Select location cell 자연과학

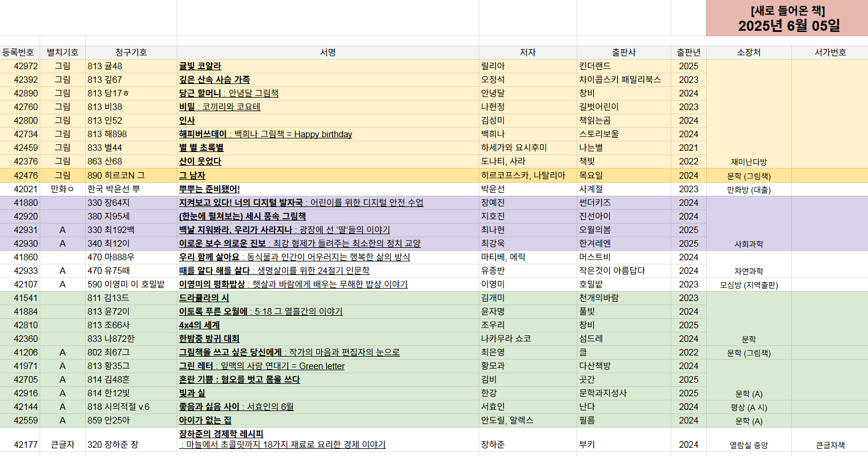tap(749, 264)
